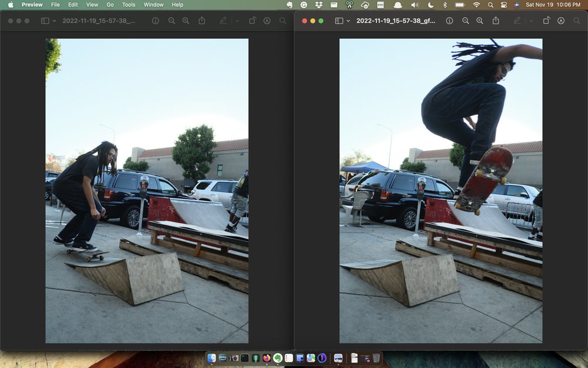Open the View menu
588x368 pixels.
(x=92, y=5)
